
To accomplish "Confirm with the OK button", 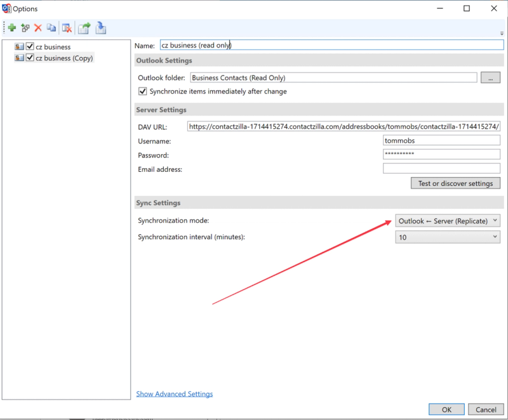I will point(446,409).
